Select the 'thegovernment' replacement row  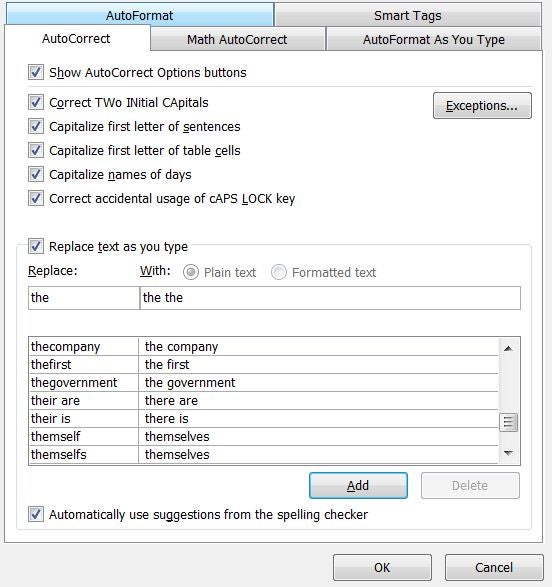tap(264, 383)
